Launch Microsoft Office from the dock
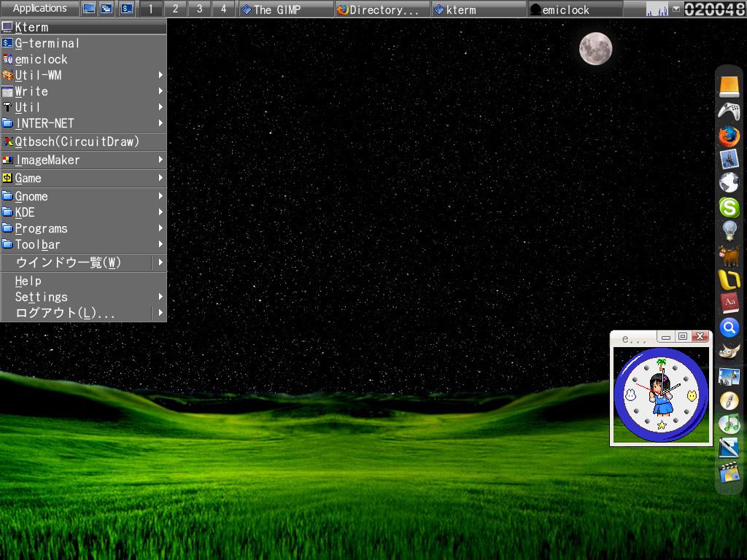 click(x=729, y=281)
